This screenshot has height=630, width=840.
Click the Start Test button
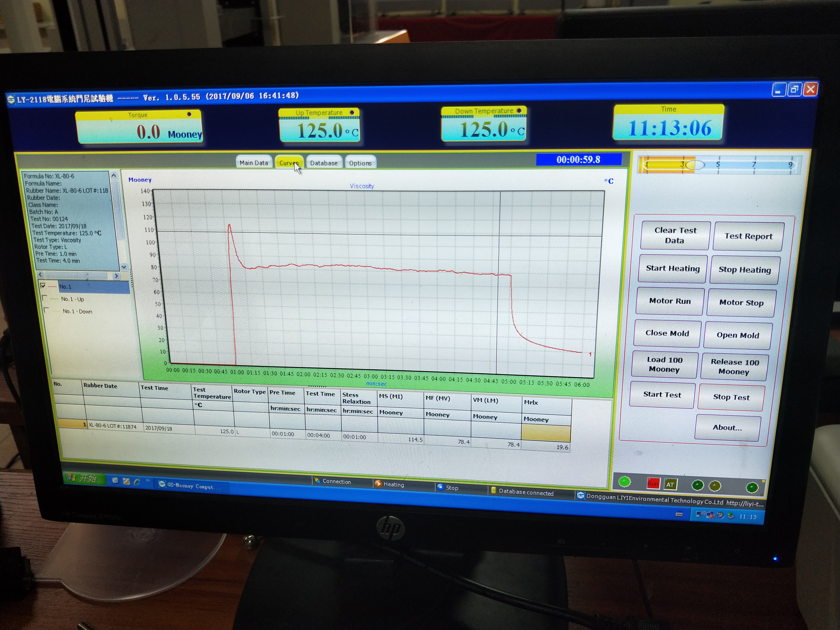pyautogui.click(x=662, y=394)
